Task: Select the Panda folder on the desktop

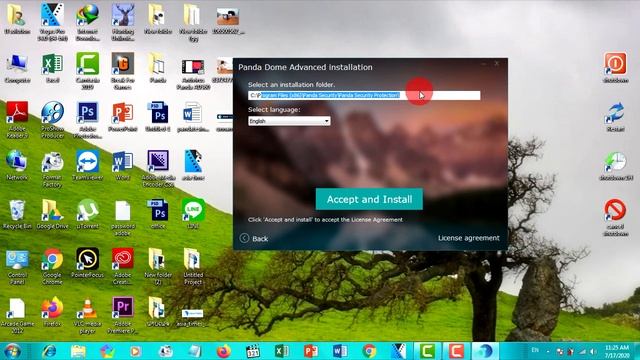Action: (x=158, y=69)
